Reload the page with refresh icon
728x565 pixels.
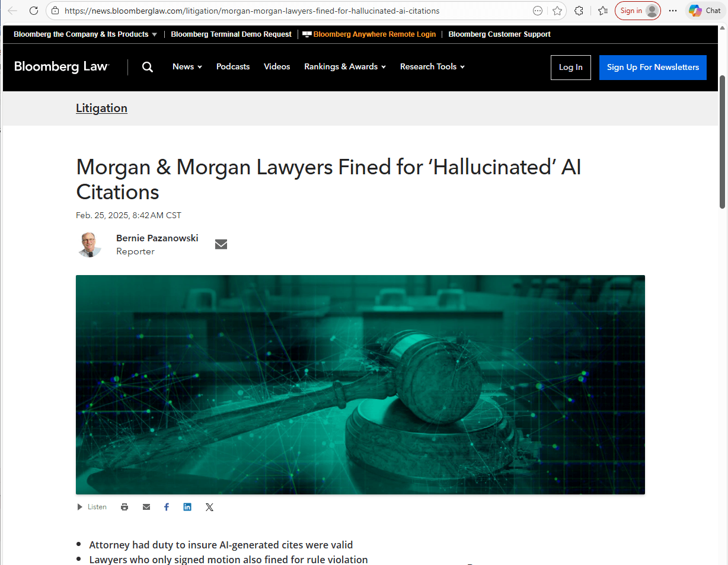tap(34, 11)
